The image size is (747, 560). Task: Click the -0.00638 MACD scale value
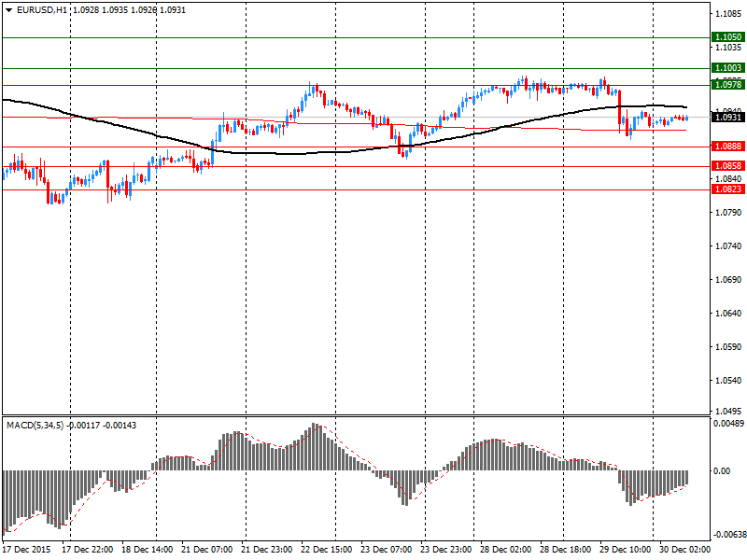pos(728,535)
